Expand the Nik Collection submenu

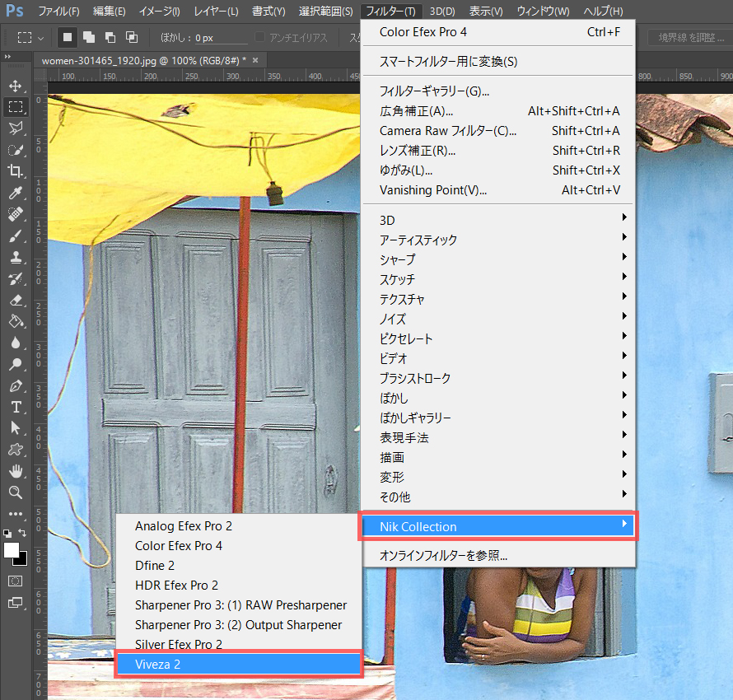497,526
